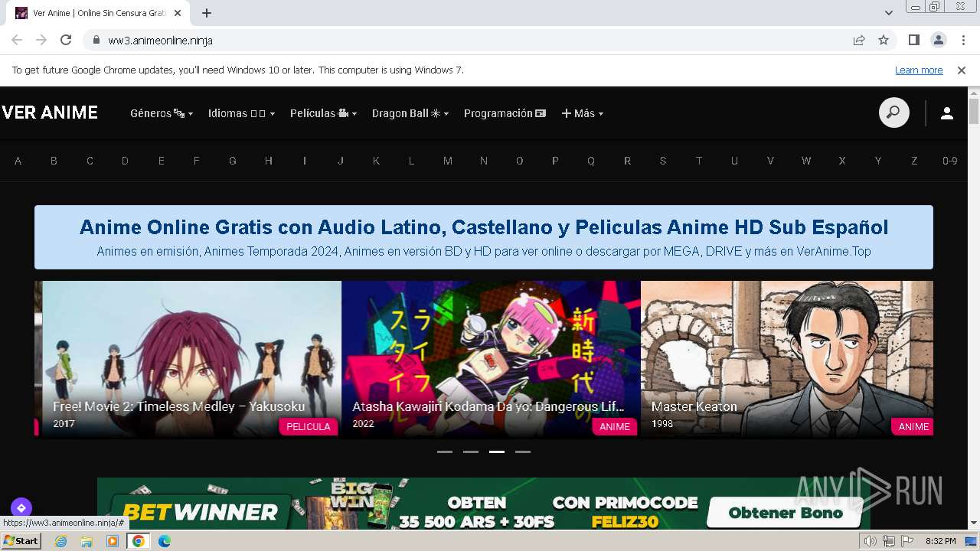
Task: Open a new tab with the plus icon
Action: pos(207,13)
